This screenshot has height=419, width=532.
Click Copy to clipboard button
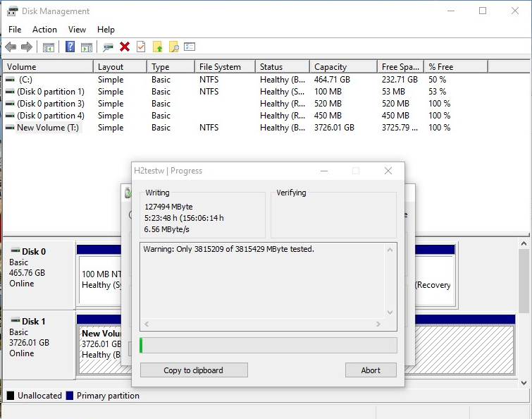[194, 370]
